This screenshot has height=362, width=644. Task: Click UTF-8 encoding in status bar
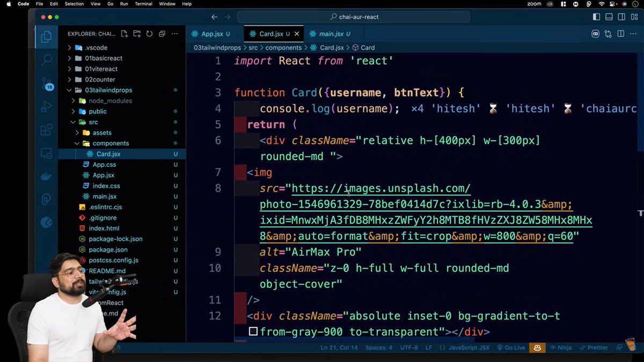coord(408,348)
